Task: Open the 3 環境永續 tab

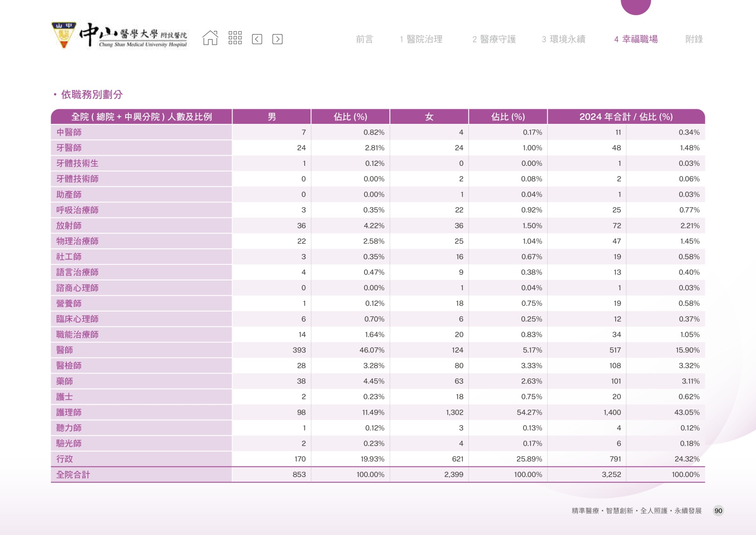Action: (564, 39)
